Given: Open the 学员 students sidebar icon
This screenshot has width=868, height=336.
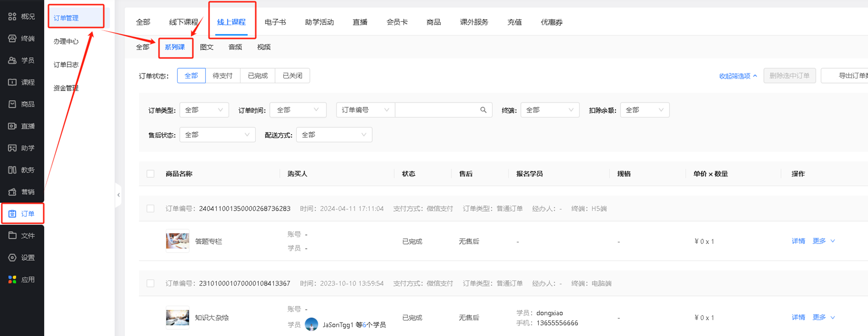Looking at the screenshot, I should pos(12,60).
